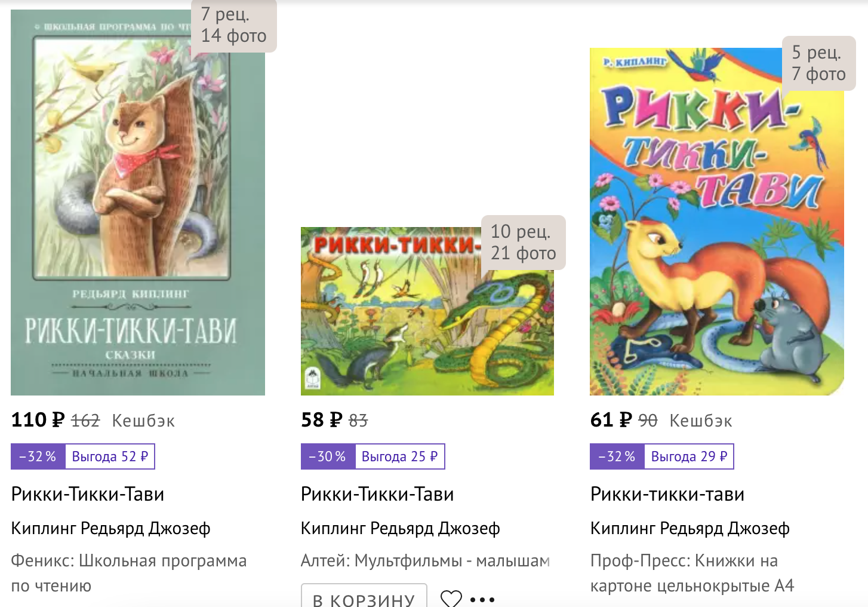Screen dimensions: 868x607
Task: Click «Кешбэк» label next to 61 ₽
Action: (x=700, y=421)
